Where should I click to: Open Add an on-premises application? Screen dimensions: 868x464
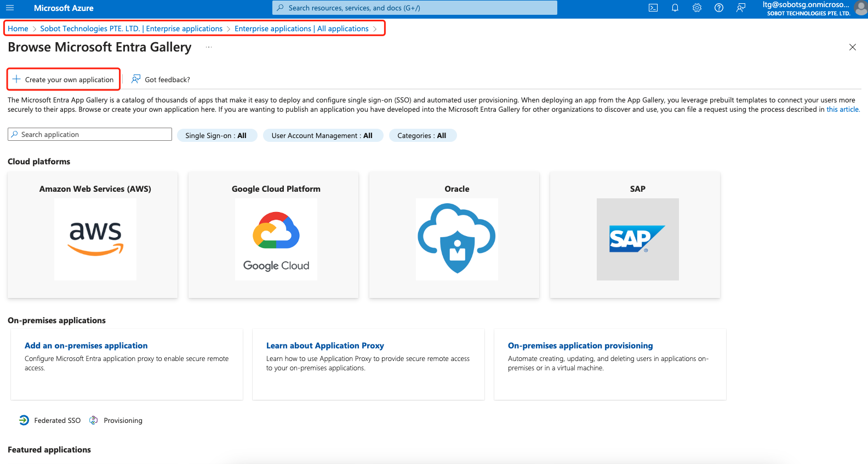(x=86, y=346)
